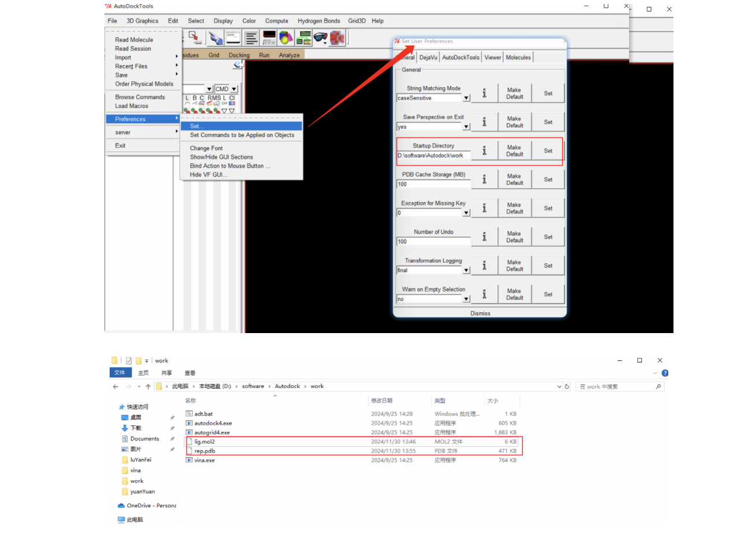Click the blue collapse arrow in dashboard

tap(237, 65)
